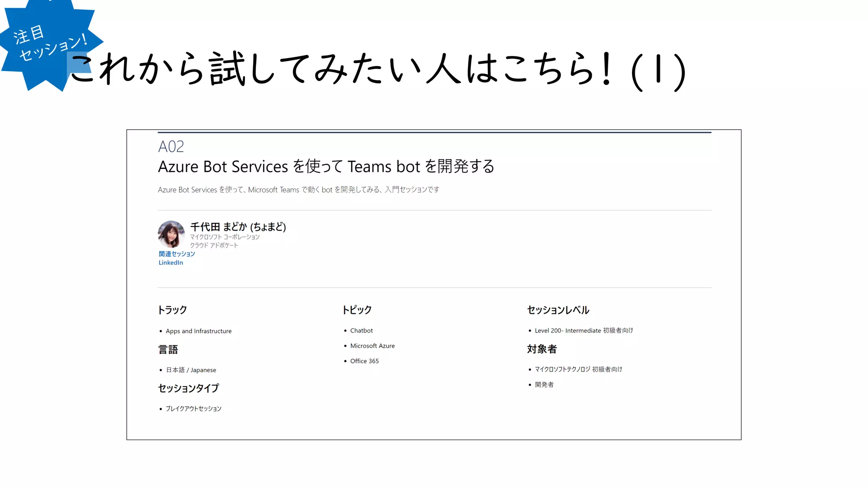
Task: Click the セッションレベル heading
Action: pos(558,310)
